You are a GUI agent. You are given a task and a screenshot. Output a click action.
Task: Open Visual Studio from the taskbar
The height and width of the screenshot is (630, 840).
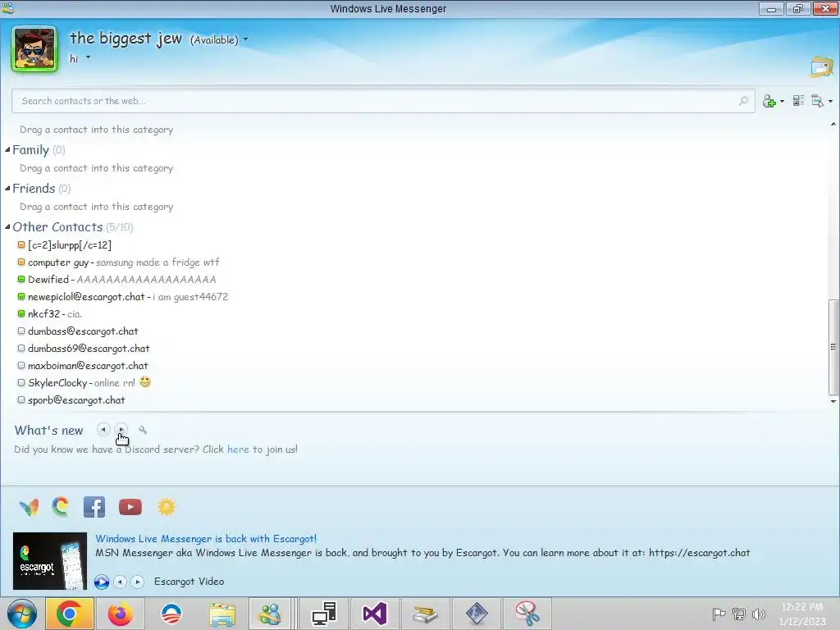(x=374, y=614)
